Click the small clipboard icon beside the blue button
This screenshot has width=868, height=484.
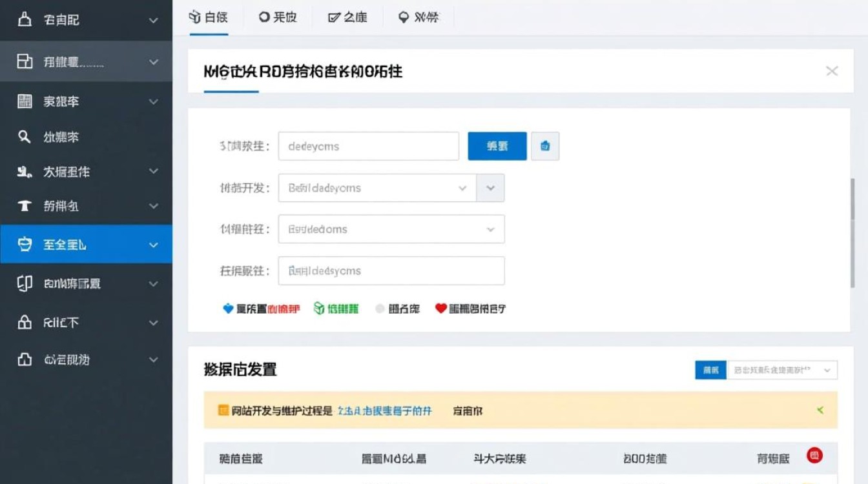545,146
